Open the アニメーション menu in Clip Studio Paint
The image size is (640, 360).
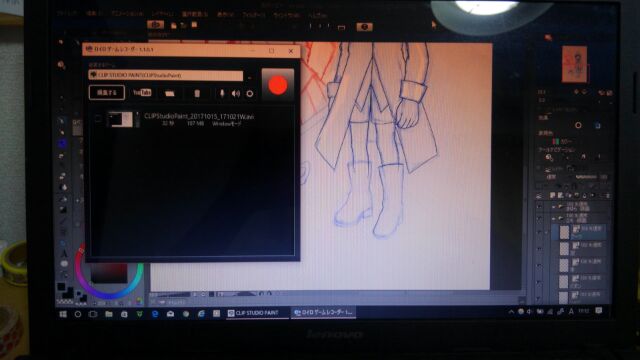point(127,14)
